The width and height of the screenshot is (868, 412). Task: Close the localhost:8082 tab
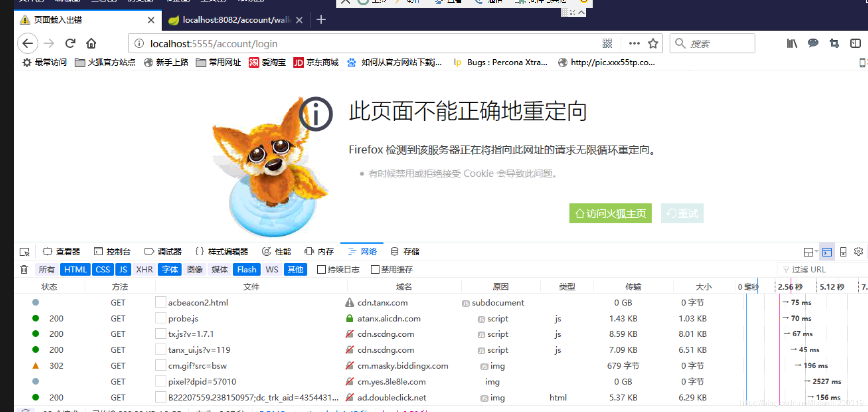pos(299,20)
